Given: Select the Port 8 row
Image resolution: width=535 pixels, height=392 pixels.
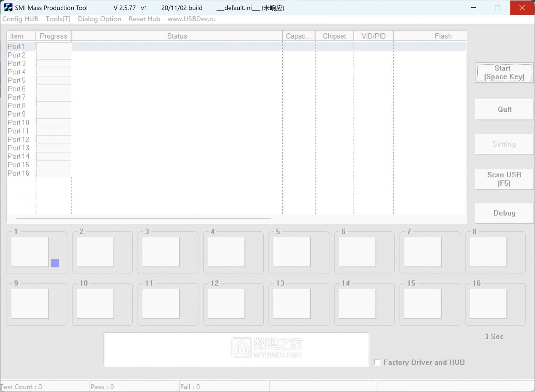Looking at the screenshot, I should [236, 106].
